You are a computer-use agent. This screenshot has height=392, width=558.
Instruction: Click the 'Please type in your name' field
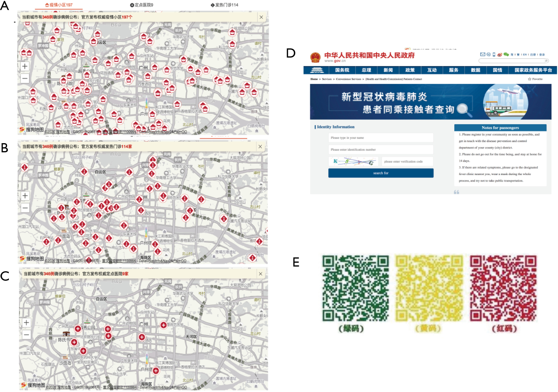(x=381, y=138)
